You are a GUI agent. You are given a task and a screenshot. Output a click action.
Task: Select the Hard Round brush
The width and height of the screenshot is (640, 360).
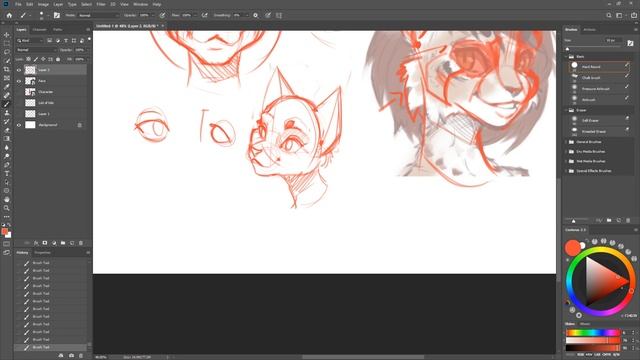pyautogui.click(x=600, y=67)
